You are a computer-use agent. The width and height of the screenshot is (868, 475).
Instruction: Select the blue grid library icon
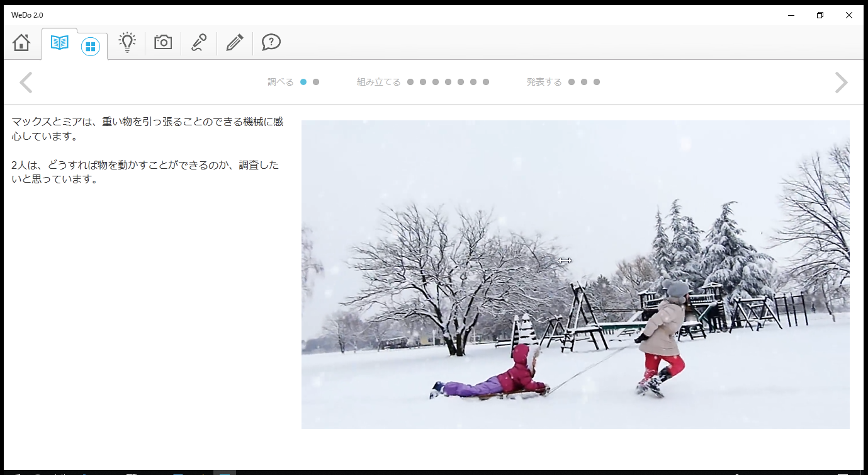pyautogui.click(x=91, y=46)
